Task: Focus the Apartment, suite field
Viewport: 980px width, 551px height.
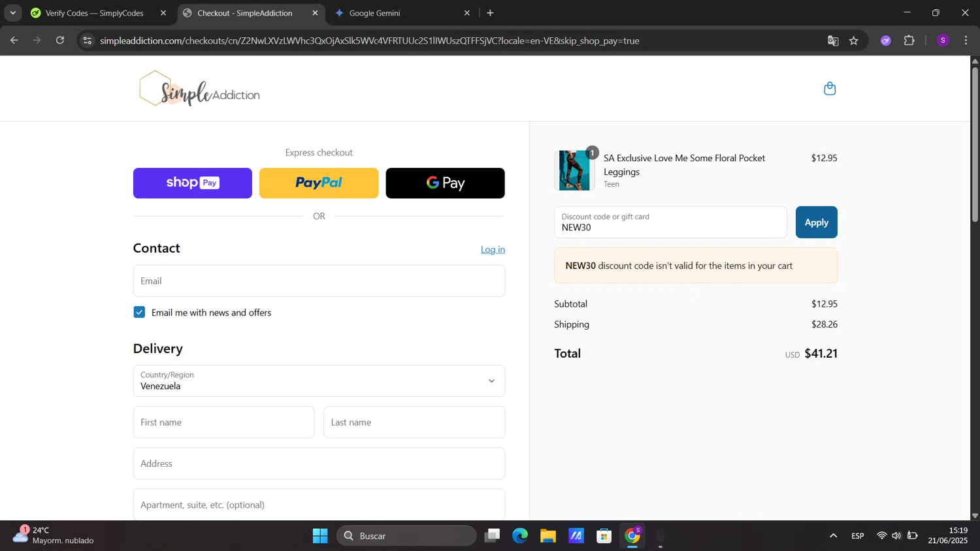Action: coord(319,505)
